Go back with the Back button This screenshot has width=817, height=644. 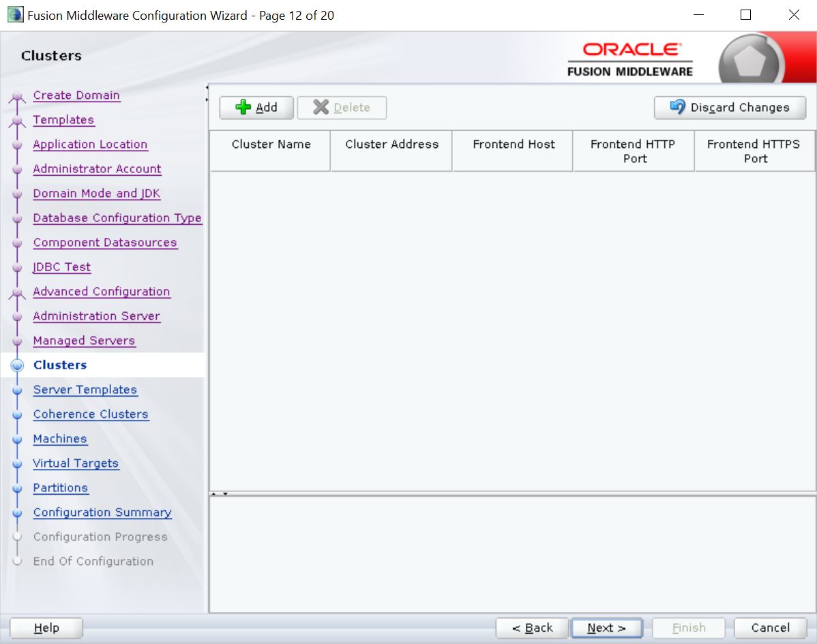[x=532, y=628]
